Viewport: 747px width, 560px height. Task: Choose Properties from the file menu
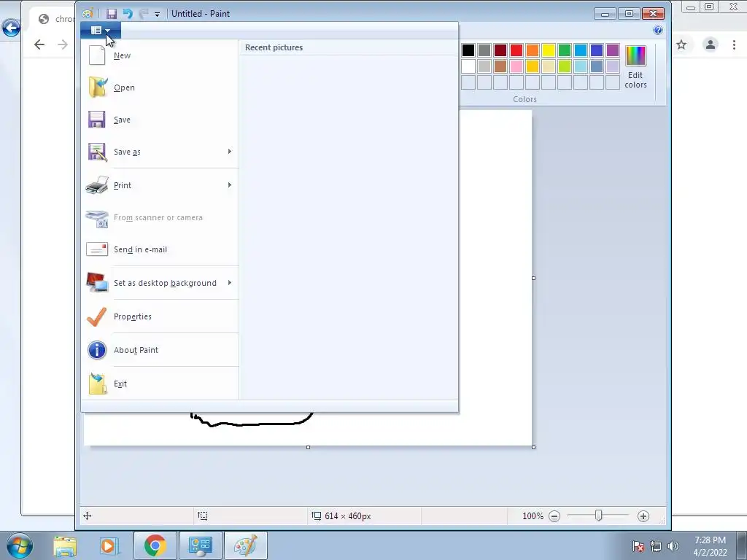[x=161, y=316]
